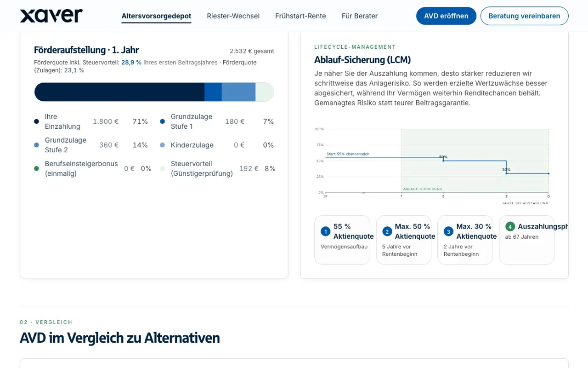
Task: Select the Max. 50 % Aktienquote card
Action: [x=404, y=240]
